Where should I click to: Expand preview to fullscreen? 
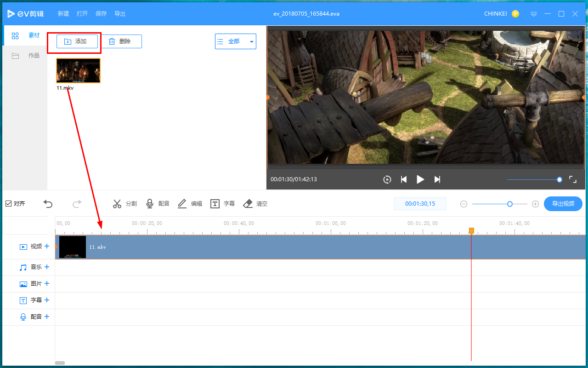(573, 179)
